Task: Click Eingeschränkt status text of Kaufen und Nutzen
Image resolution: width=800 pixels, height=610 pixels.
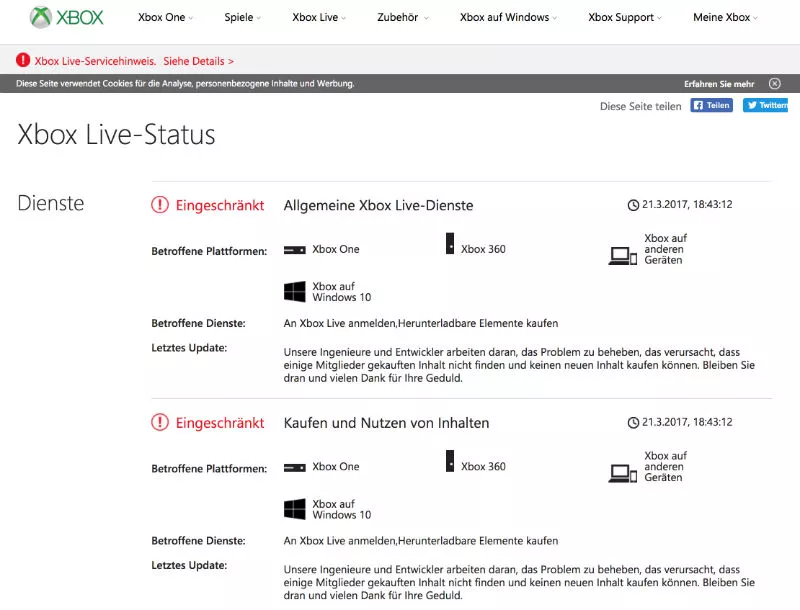Action: pyautogui.click(x=220, y=423)
